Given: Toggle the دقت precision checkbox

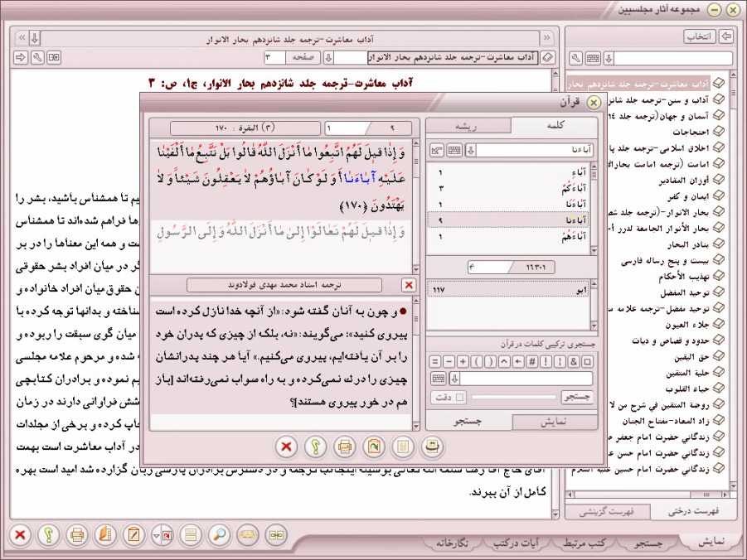Looking at the screenshot, I should point(460,397).
